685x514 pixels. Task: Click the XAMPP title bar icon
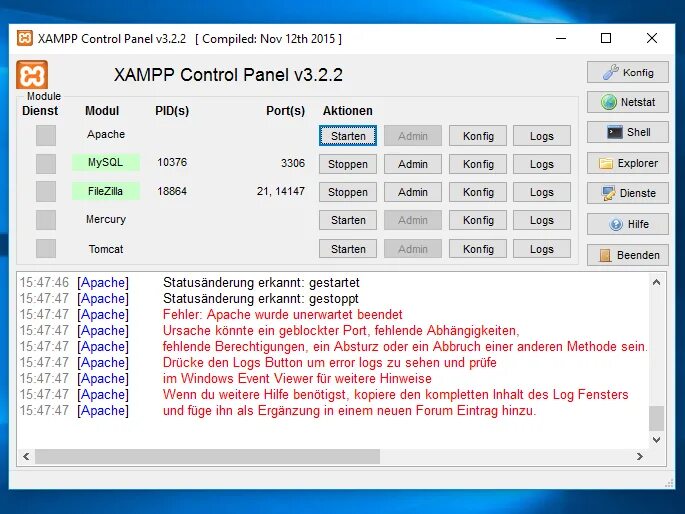tap(24, 38)
